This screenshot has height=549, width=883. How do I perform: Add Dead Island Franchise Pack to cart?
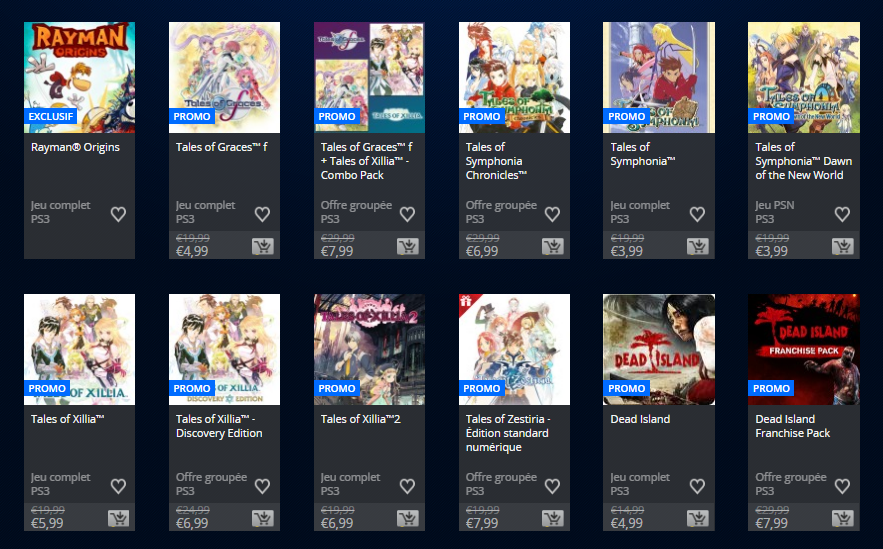(x=842, y=518)
